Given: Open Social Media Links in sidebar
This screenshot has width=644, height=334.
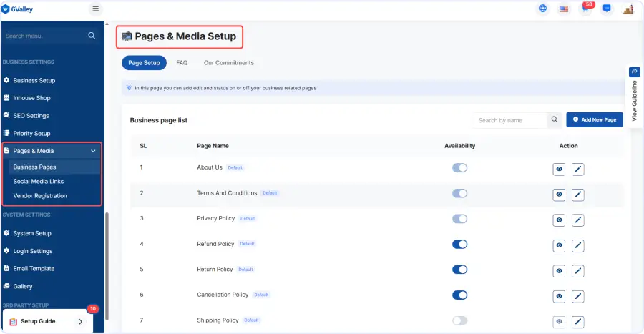Looking at the screenshot, I should point(39,182).
